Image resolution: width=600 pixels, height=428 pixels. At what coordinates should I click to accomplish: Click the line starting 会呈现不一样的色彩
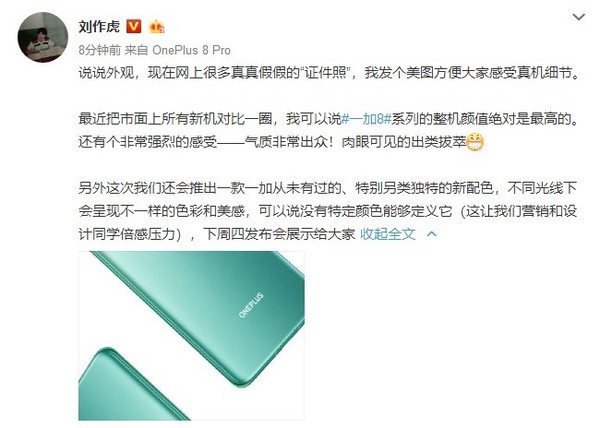point(328,211)
